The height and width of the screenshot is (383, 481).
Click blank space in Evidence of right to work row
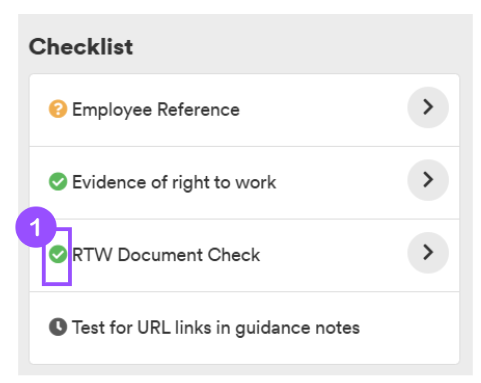point(340,182)
